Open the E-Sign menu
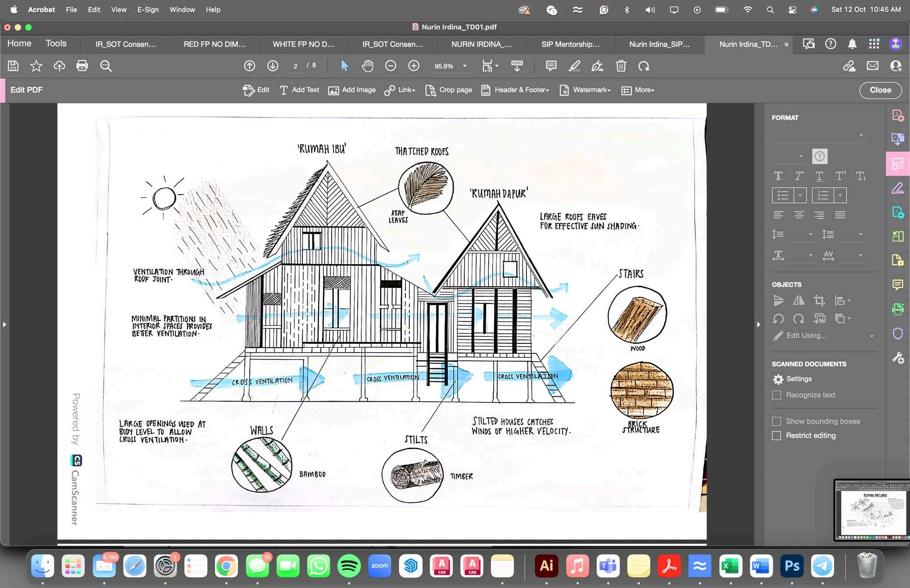The height and width of the screenshot is (588, 910). point(148,10)
